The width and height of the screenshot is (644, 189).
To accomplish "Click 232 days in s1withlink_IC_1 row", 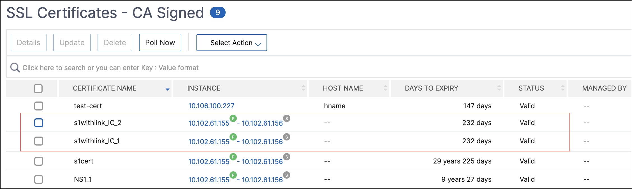I will (x=477, y=141).
